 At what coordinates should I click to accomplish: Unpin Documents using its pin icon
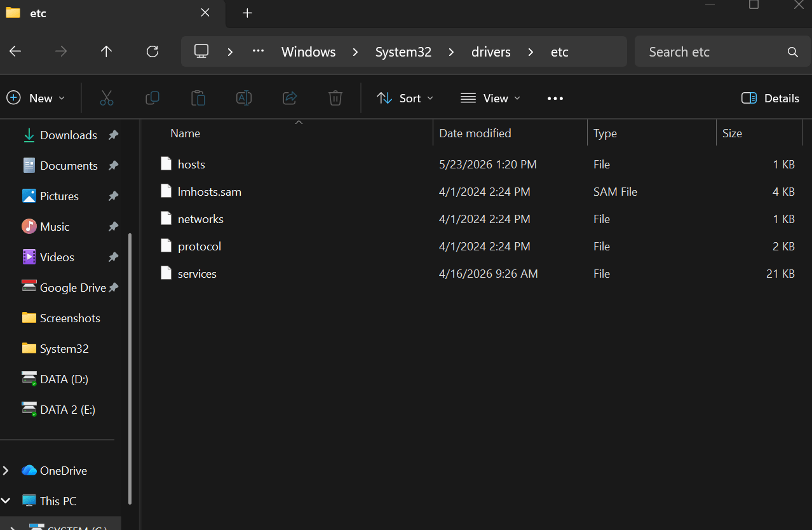pyautogui.click(x=113, y=165)
